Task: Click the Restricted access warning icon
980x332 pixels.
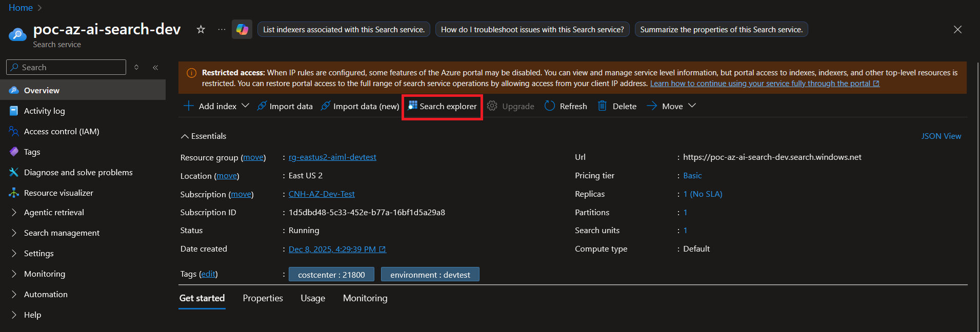Action: coord(191,73)
